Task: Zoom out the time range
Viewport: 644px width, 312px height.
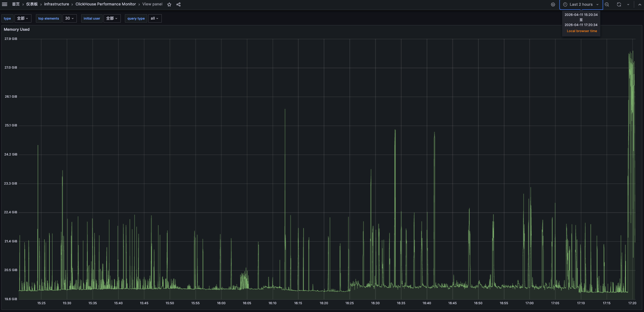Action: click(607, 4)
